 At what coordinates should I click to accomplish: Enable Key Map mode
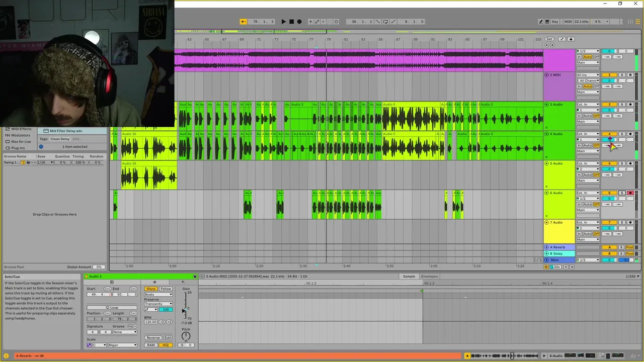[555, 22]
